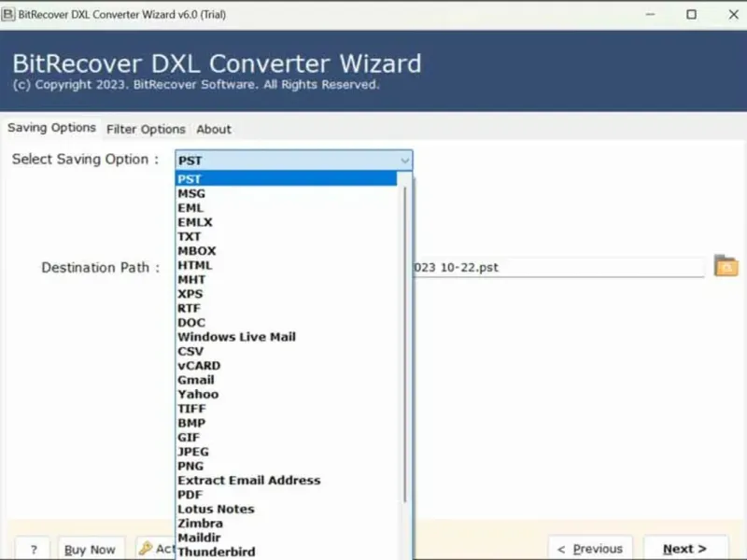Close the DXL Converter Wizard window
The image size is (747, 560).
[x=734, y=14]
